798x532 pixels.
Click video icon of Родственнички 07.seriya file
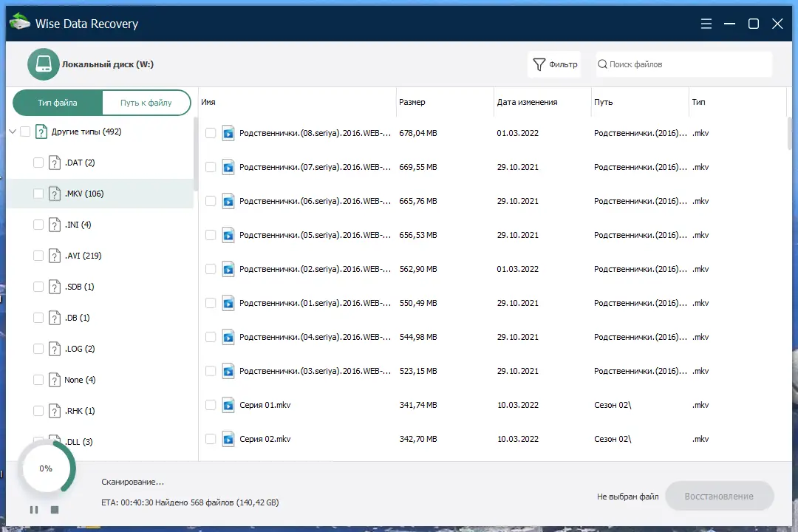(x=228, y=168)
